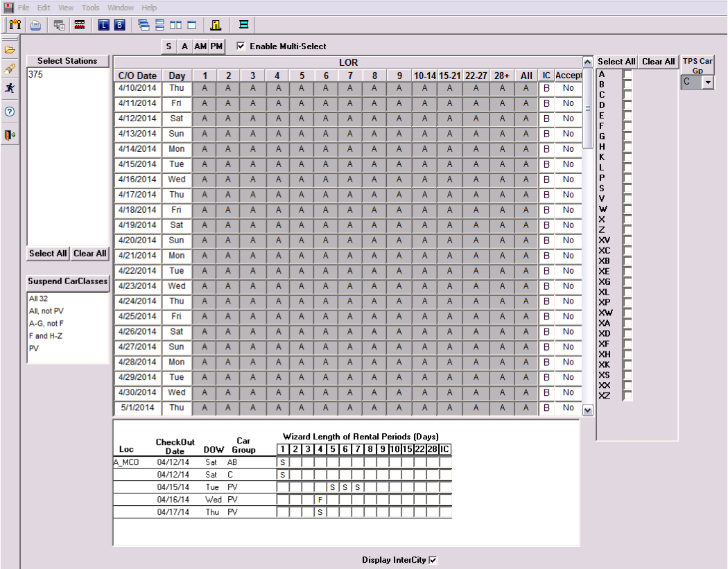Screen dimensions: 728x569
Task: Click Clear All under stations list
Action: (x=89, y=254)
